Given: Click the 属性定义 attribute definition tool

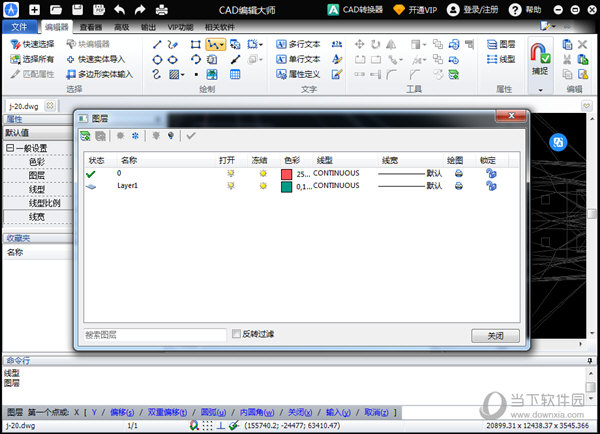Looking at the screenshot, I should click(x=298, y=74).
